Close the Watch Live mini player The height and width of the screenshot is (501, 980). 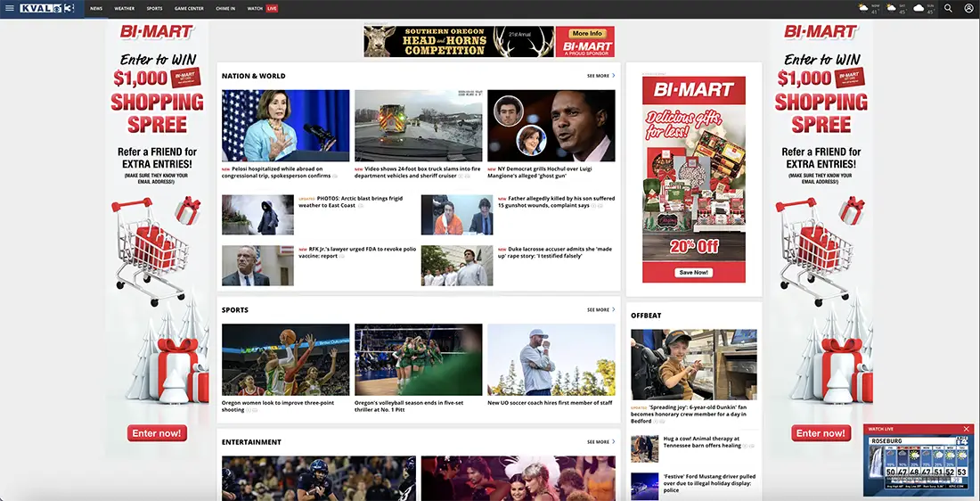tap(967, 429)
